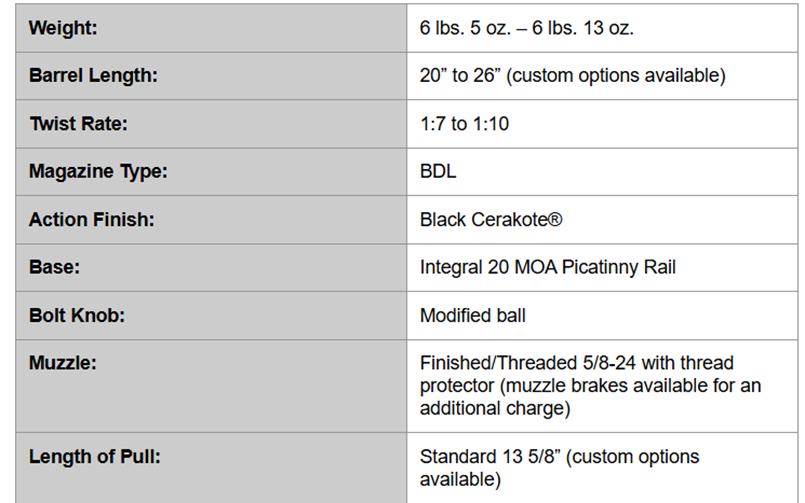The image size is (805, 503).
Task: Select the Integral 20 MOA Picatinny Rail text
Action: 549,268
